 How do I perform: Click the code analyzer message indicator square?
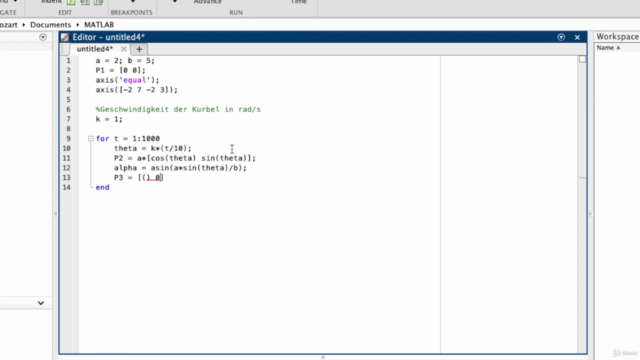click(582, 59)
